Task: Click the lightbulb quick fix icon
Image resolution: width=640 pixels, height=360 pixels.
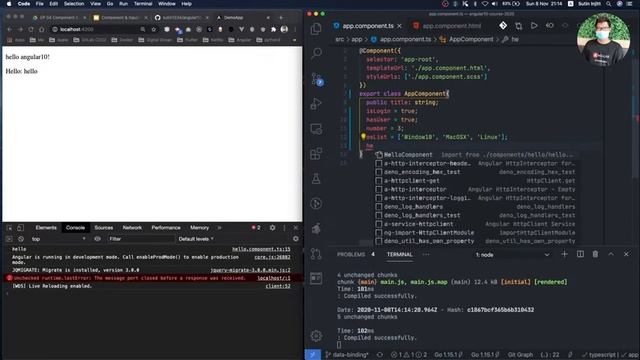Action: pos(363,137)
